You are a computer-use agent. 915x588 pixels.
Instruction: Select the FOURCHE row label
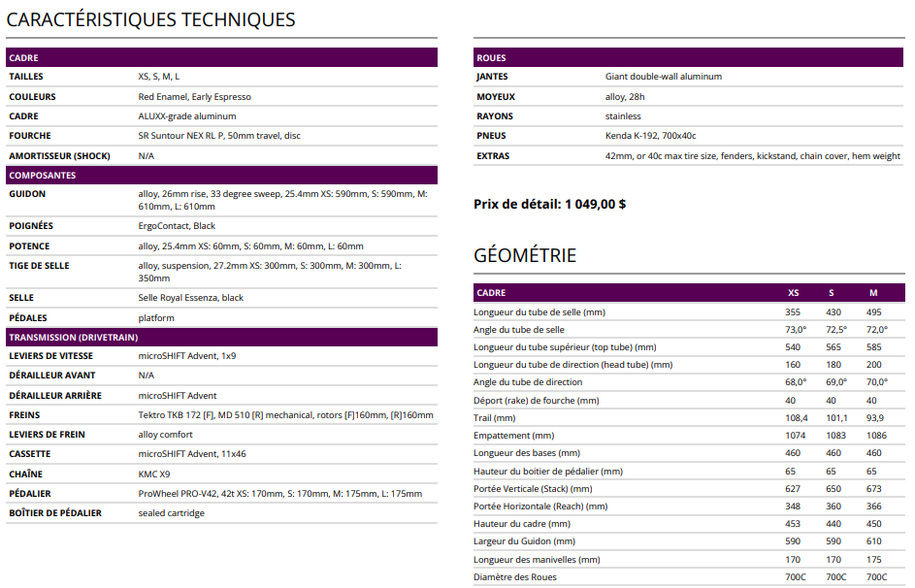(30, 136)
